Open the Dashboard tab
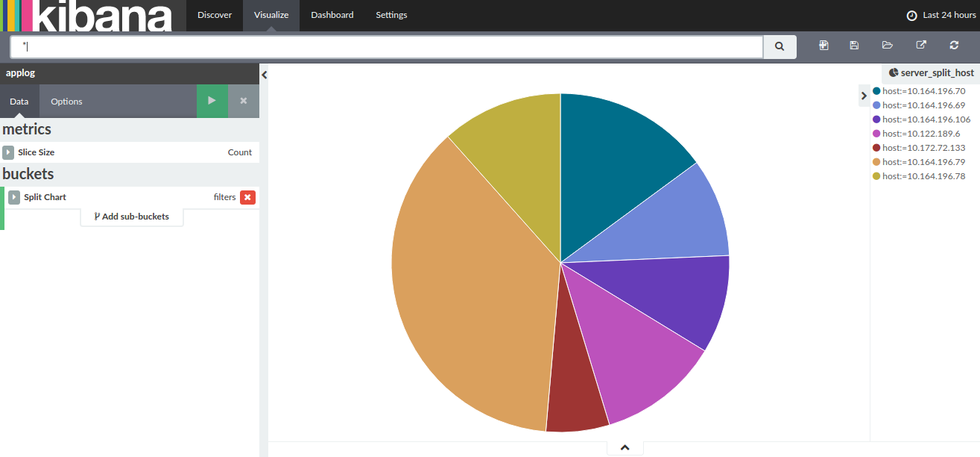Image resolution: width=980 pixels, height=457 pixels. pyautogui.click(x=332, y=15)
